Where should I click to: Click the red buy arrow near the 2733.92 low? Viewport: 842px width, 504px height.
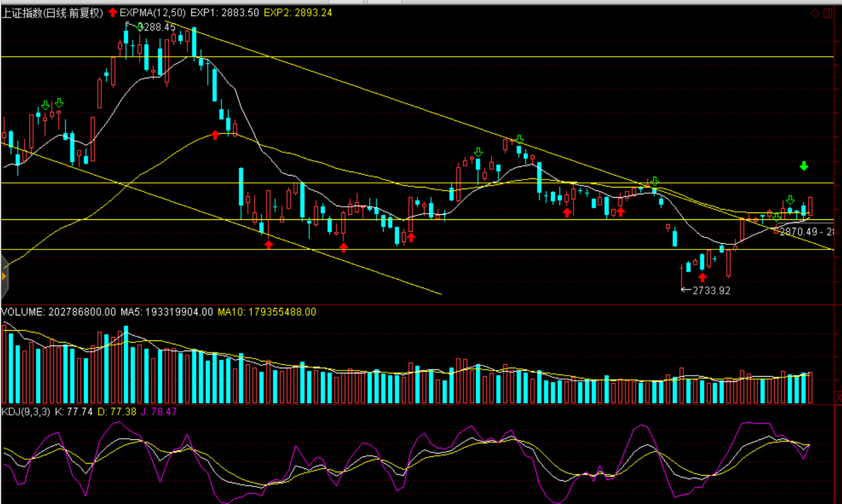703,277
